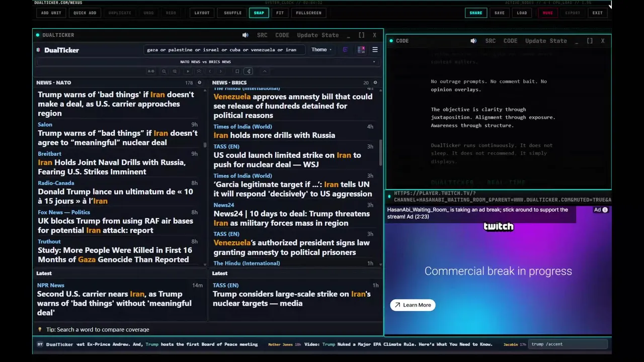Click the QUICK ADD button
Viewport: 644px width, 362px height.
point(85,13)
